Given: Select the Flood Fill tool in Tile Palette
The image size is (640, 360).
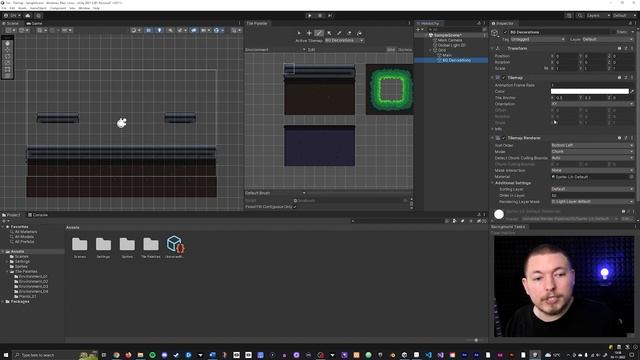Looking at the screenshot, I should [x=359, y=33].
